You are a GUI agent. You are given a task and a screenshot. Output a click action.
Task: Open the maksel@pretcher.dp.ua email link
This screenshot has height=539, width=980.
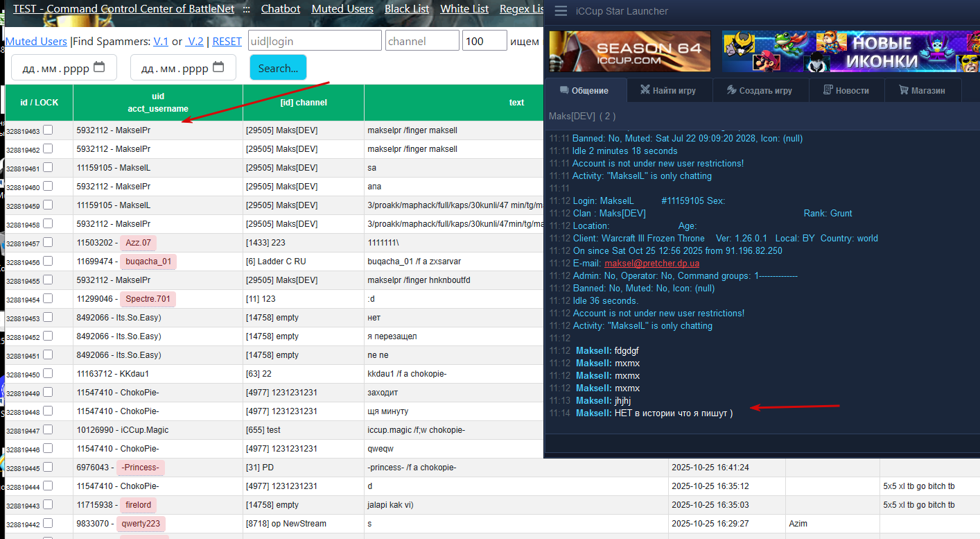[x=651, y=263]
